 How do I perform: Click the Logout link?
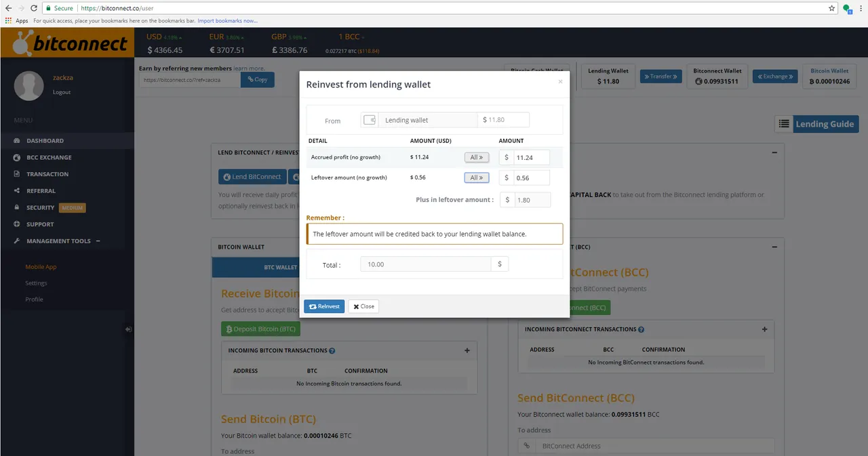(62, 92)
